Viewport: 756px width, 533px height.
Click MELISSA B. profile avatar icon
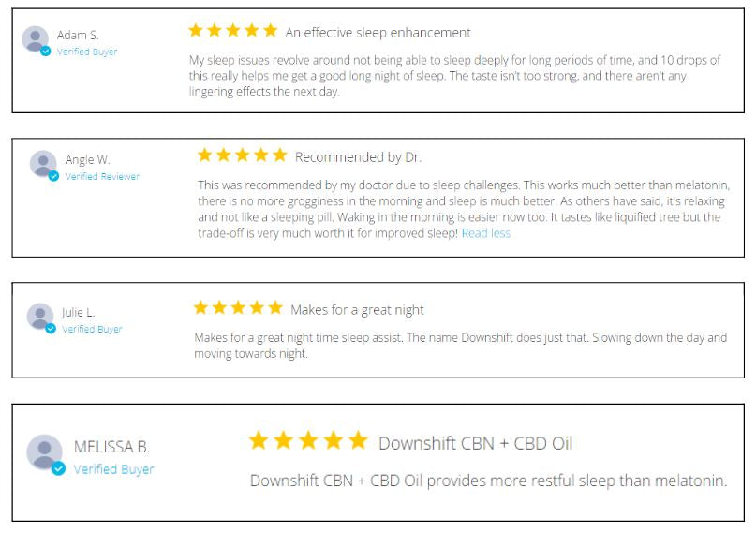[x=44, y=452]
